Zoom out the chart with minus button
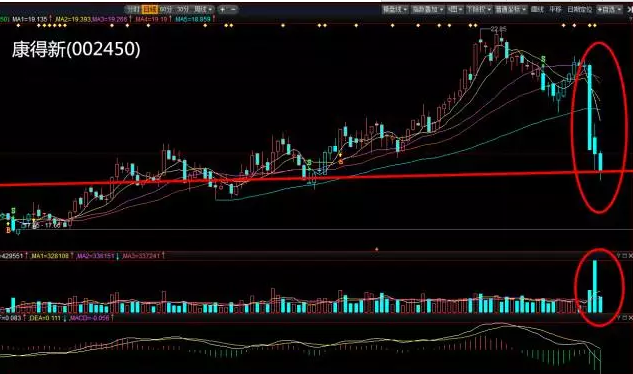The width and height of the screenshot is (633, 374). (233, 9)
